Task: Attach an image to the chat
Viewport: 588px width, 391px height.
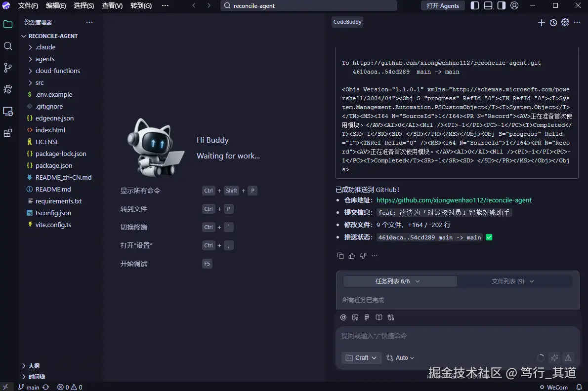Action: coord(355,317)
